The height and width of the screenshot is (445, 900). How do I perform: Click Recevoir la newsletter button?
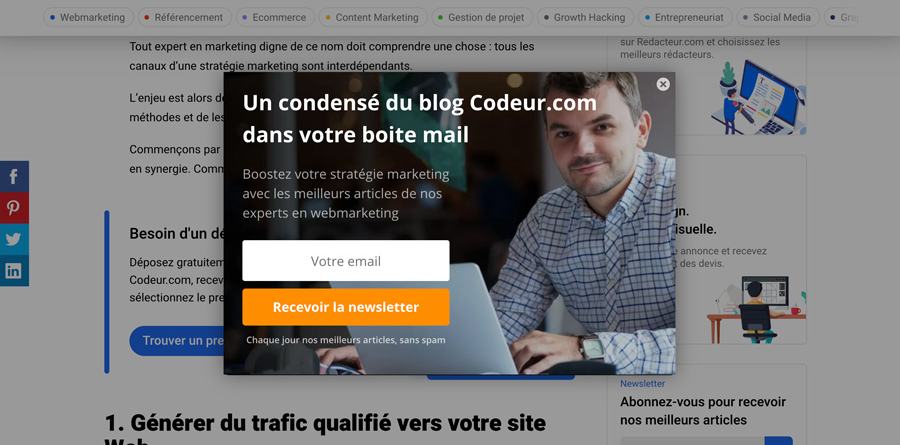click(346, 307)
